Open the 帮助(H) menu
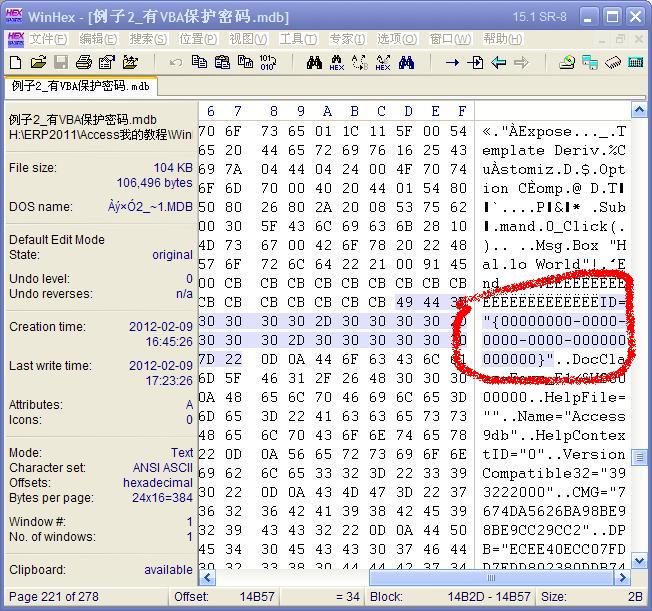This screenshot has height=611, width=652. (x=502, y=39)
